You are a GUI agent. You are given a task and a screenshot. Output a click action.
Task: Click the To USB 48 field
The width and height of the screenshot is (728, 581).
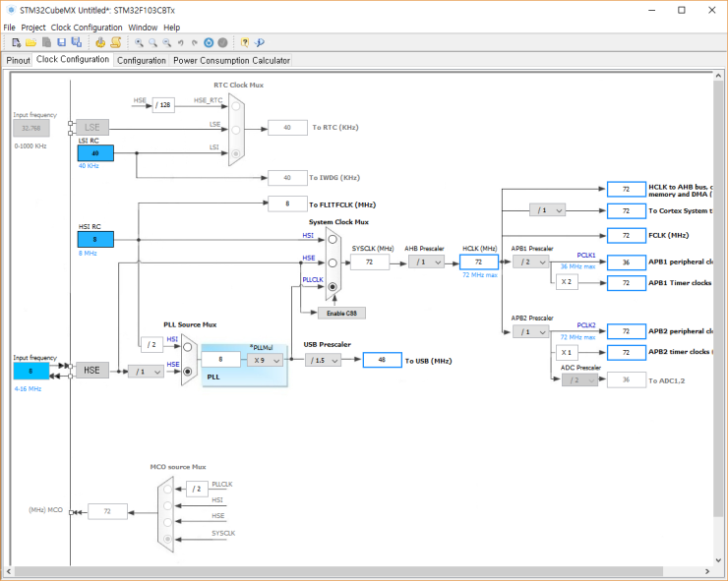[x=382, y=360]
